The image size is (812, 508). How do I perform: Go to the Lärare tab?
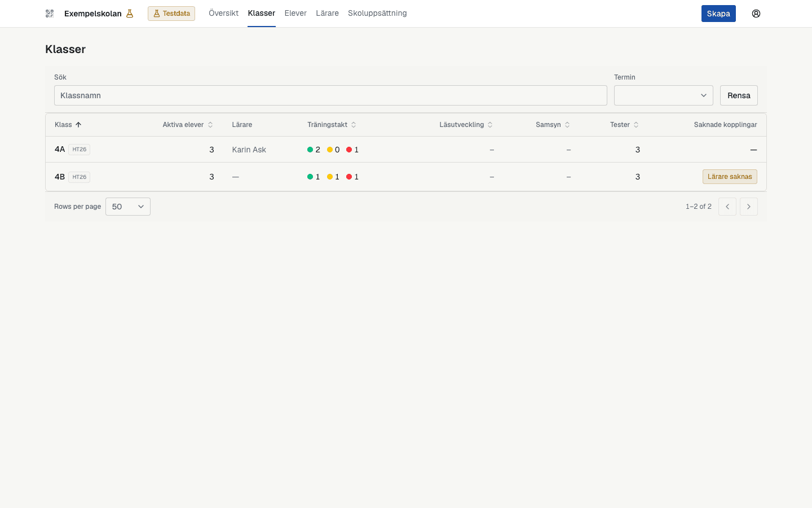[327, 13]
